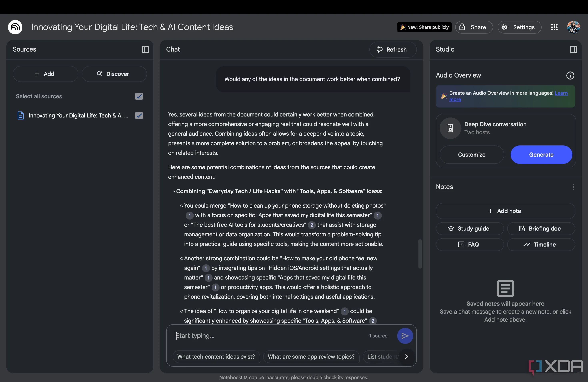Click the NotebookLM logo icon

[x=15, y=27]
